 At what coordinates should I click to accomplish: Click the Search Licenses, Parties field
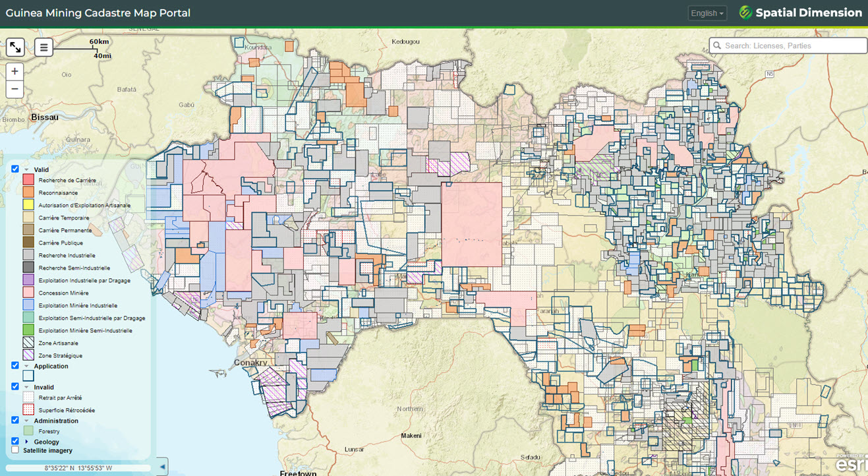788,45
